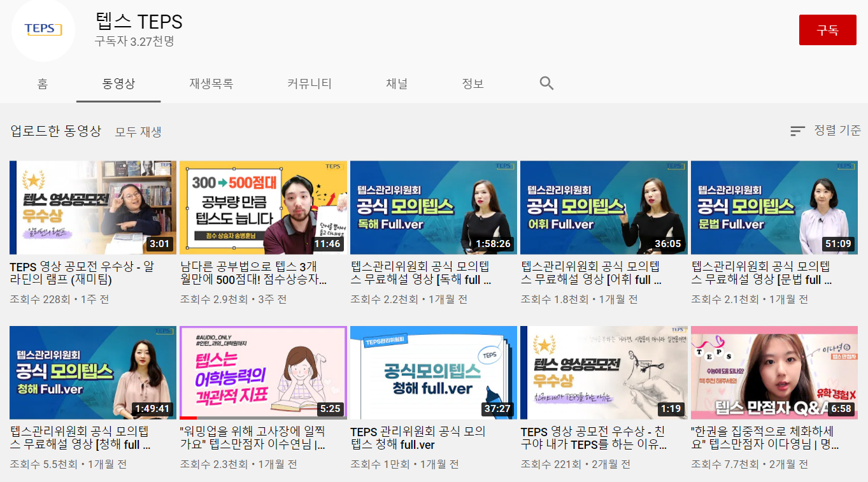Click the text '조회수 2.9천회 • 3주 전'
Screen dimensions: 868x482
coord(233,299)
